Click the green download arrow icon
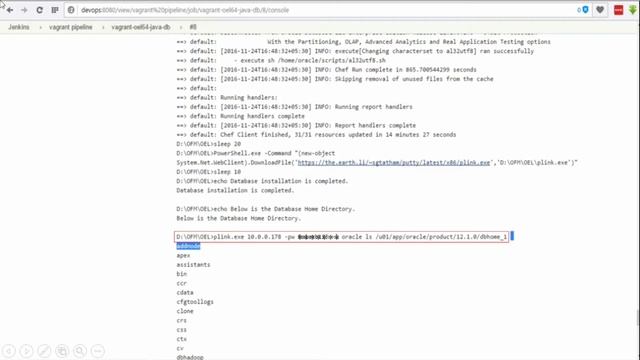 (x=633, y=10)
